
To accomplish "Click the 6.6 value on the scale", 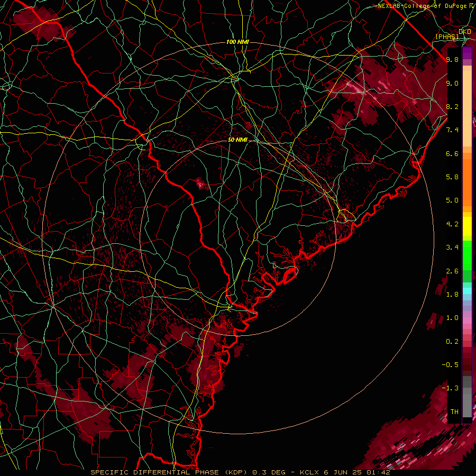I will (x=452, y=153).
